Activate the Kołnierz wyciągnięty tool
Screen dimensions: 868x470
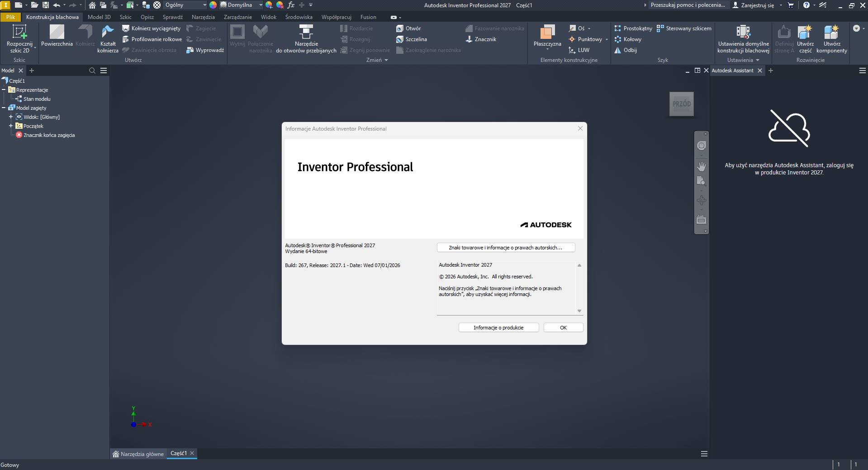151,28
